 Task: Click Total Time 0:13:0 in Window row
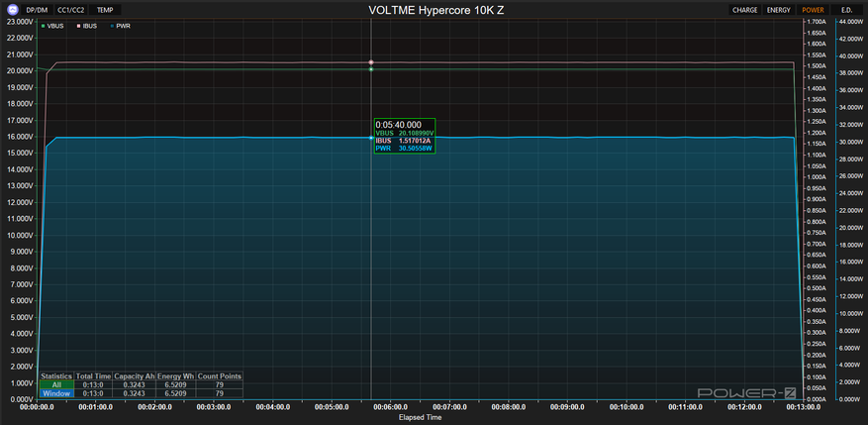(x=94, y=393)
